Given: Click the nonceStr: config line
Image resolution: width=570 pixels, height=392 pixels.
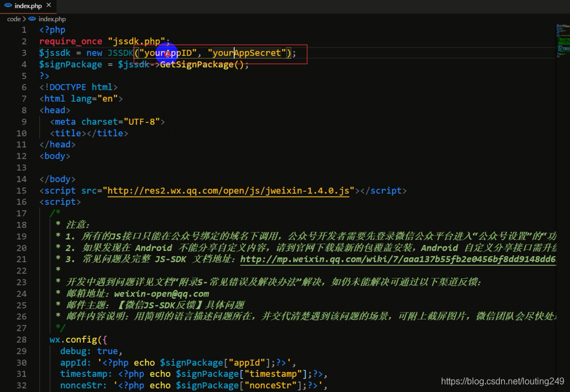Looking at the screenshot, I should tap(194, 385).
